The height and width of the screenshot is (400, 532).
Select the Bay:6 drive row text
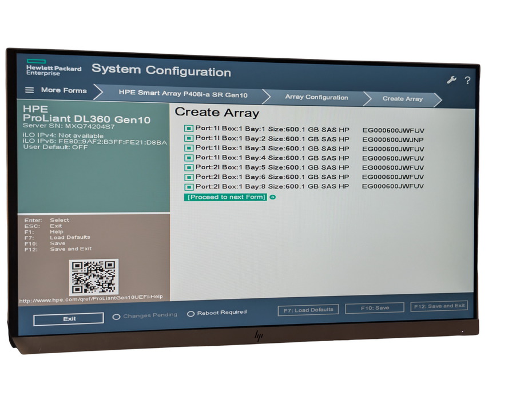click(x=272, y=177)
